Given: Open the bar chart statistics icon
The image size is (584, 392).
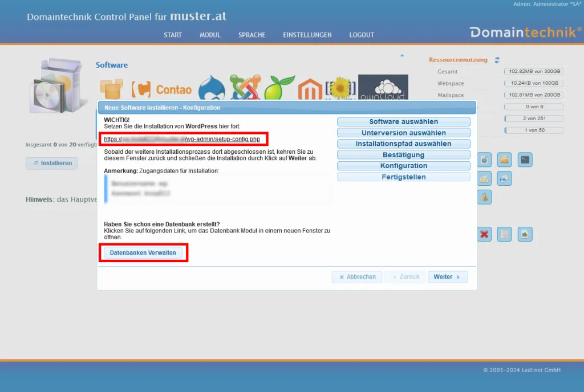Looking at the screenshot, I should [x=525, y=234].
